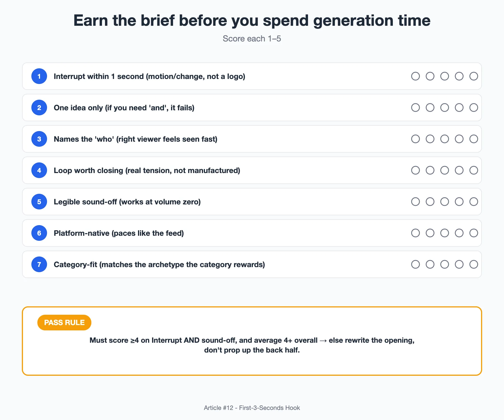The image size is (504, 420).
Task: Click the number 5 badge for sound-off
Action: (x=39, y=202)
